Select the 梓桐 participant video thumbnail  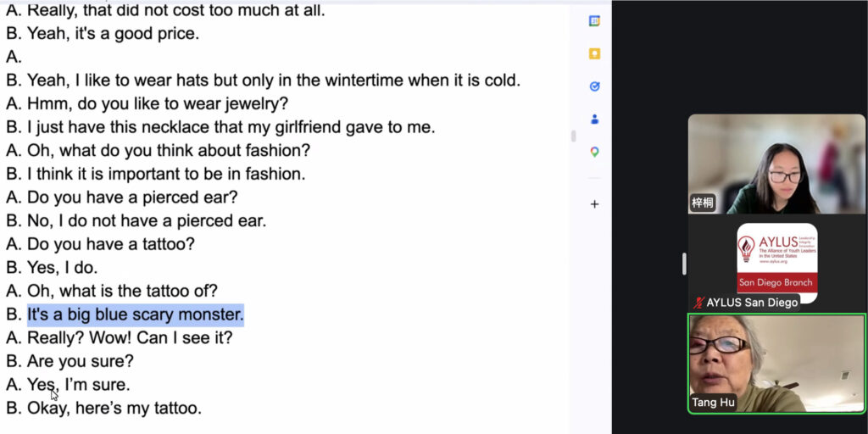(776, 164)
